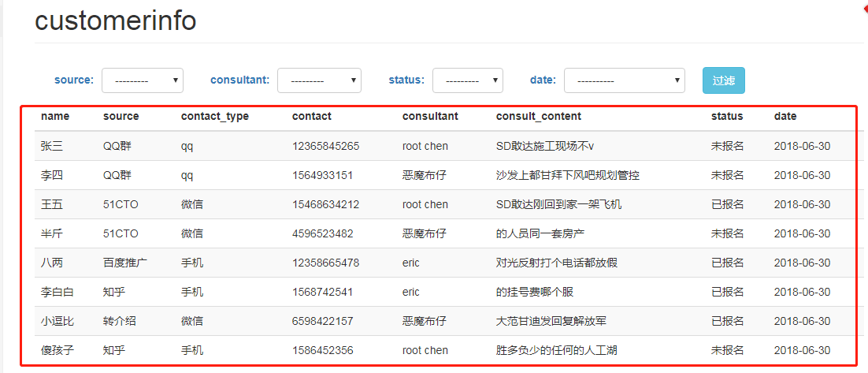This screenshot has height=373, width=868.
Task: Click the consult content 对光反射打个电话都放假
Action: tap(557, 263)
